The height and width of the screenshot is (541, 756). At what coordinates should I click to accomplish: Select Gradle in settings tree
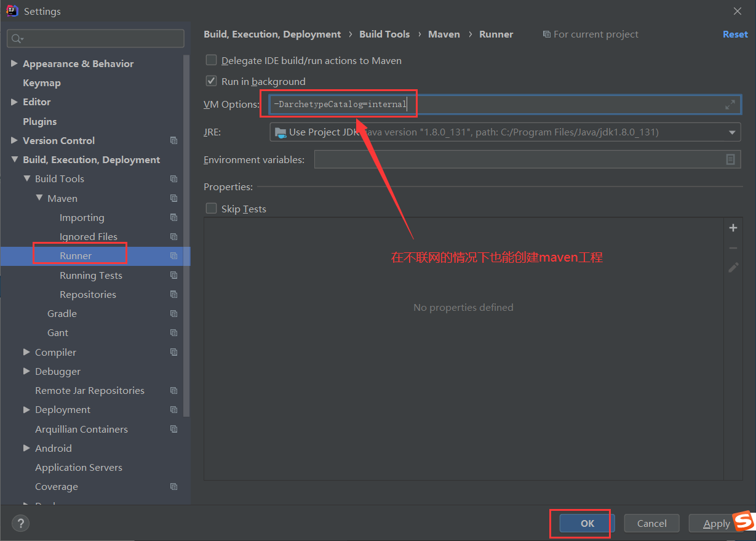click(x=62, y=313)
